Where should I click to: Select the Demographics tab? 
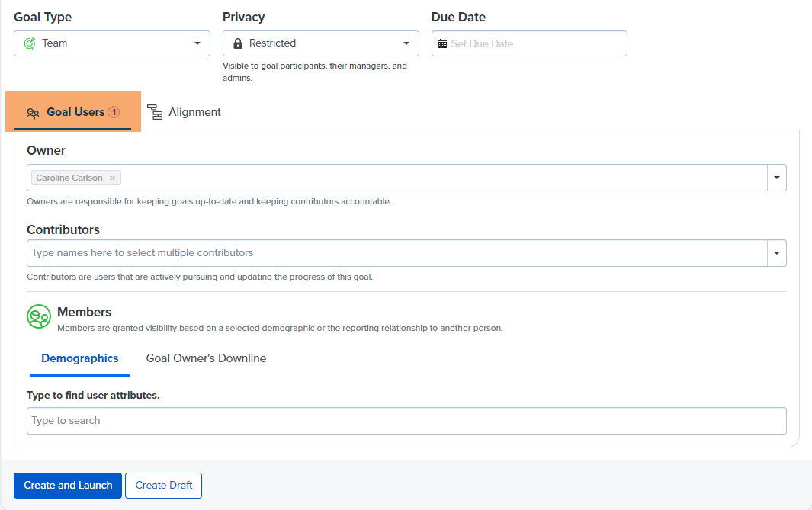80,358
